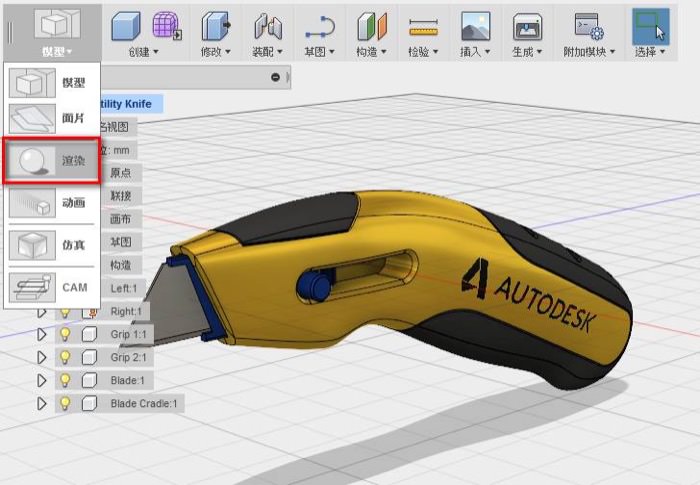Click the Assemble joint icon

(268, 26)
